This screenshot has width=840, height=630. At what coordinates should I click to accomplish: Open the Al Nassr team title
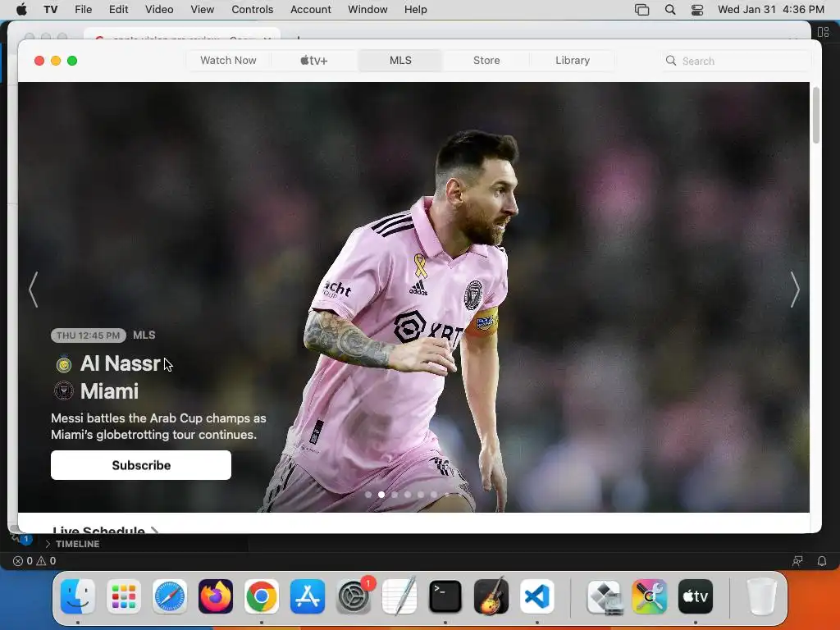pyautogui.click(x=120, y=363)
